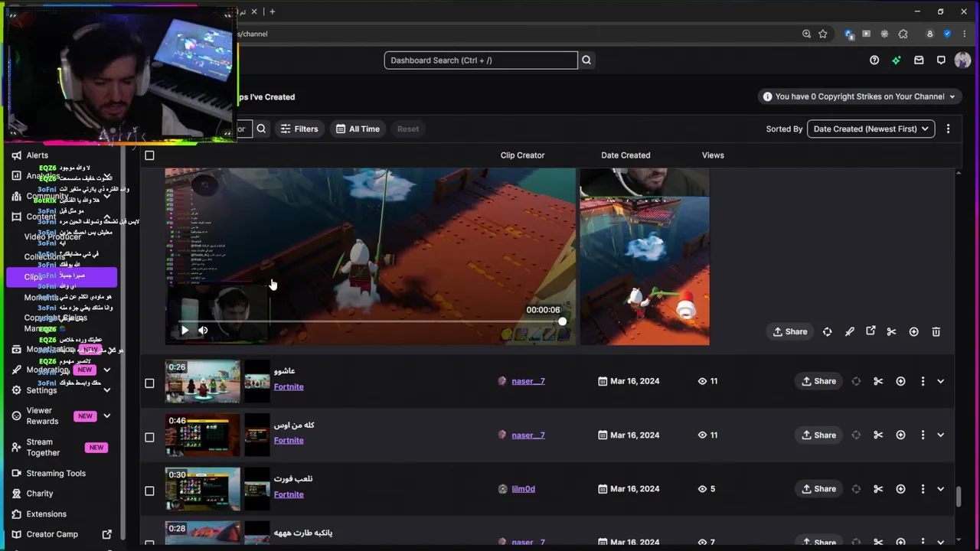The width and height of the screenshot is (980, 551).
Task: Open the whispers speech bubble icon
Action: click(x=941, y=60)
